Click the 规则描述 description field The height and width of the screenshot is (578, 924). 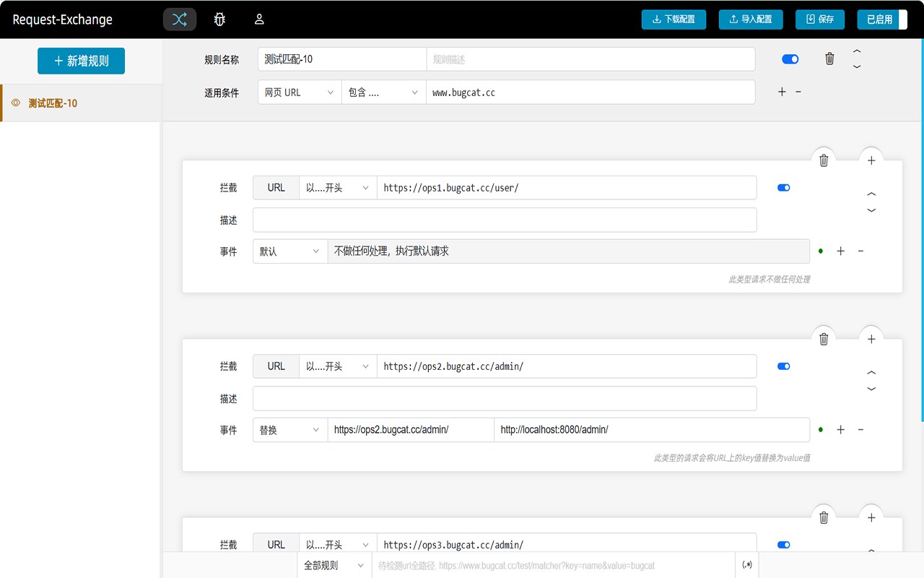click(x=590, y=59)
